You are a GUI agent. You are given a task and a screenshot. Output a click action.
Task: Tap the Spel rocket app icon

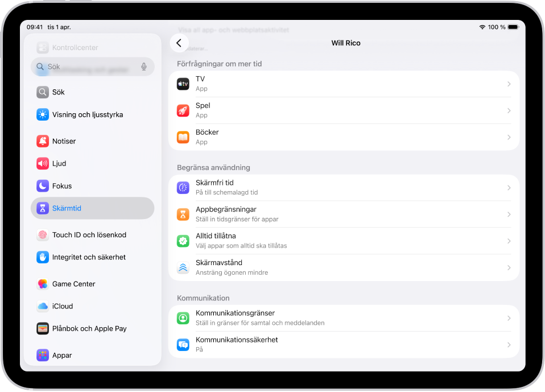tap(183, 110)
